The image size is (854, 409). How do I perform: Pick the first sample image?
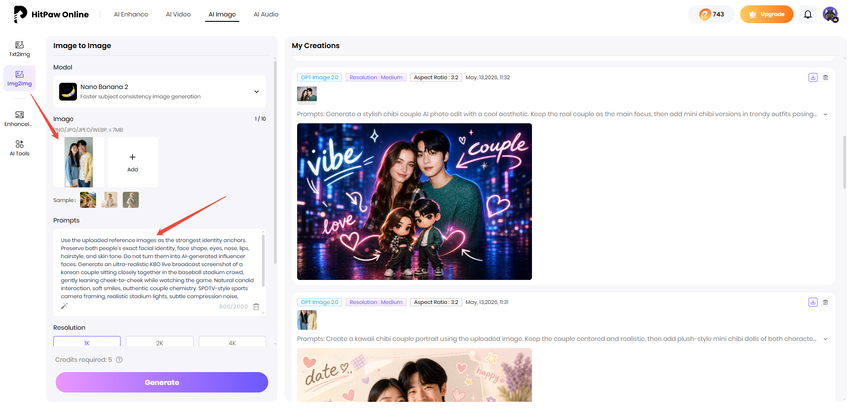(88, 200)
